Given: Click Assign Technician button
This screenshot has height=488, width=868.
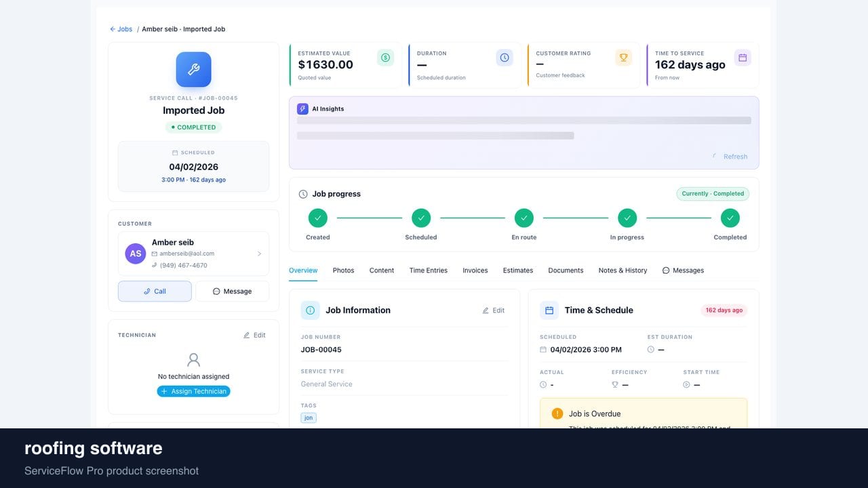Looking at the screenshot, I should tap(194, 391).
